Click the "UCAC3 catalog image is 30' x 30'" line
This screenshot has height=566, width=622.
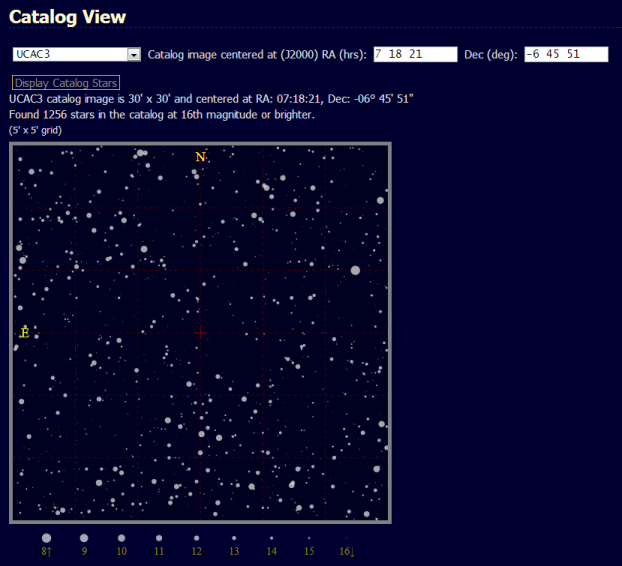211,99
